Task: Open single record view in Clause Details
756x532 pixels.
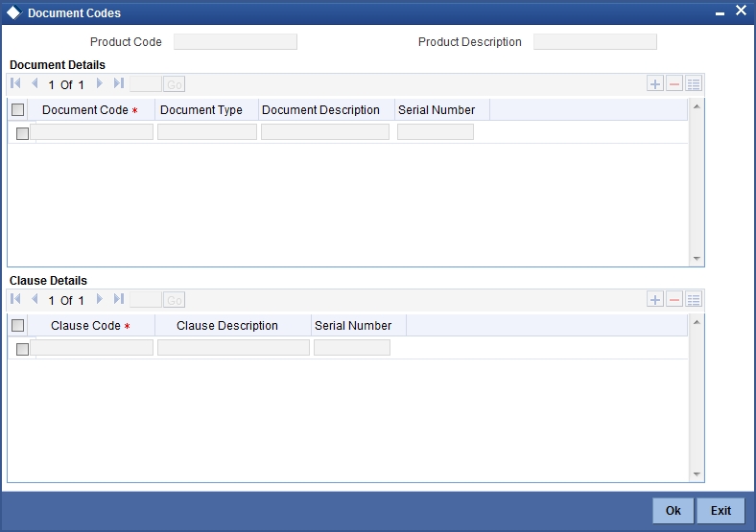Action: point(694,300)
